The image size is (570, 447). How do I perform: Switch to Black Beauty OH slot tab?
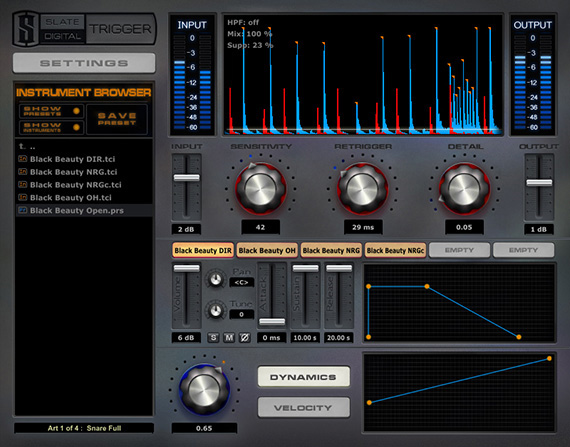click(x=267, y=250)
